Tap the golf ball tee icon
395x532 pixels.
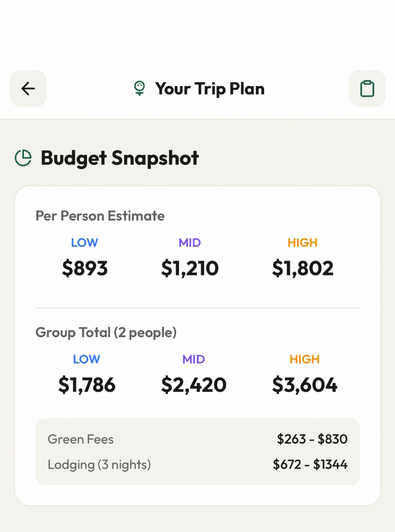tap(140, 88)
